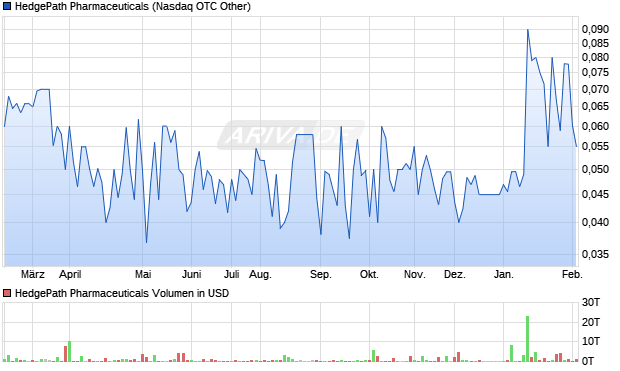Click the Dez. axis label
620x371 pixels.
(x=455, y=274)
